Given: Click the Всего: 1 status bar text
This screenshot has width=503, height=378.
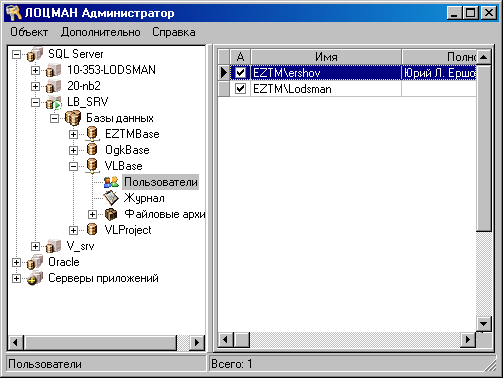Looking at the screenshot, I should tap(232, 364).
